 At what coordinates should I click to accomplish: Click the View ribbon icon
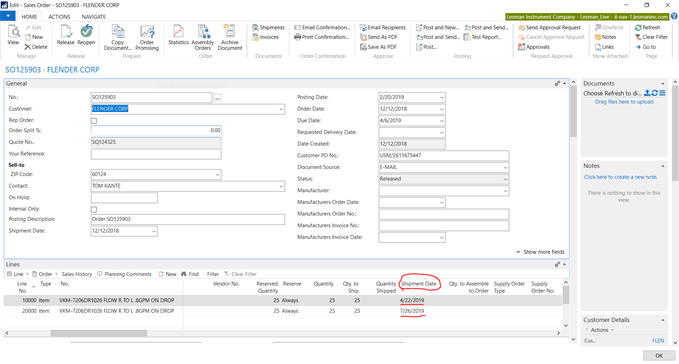(x=13, y=35)
